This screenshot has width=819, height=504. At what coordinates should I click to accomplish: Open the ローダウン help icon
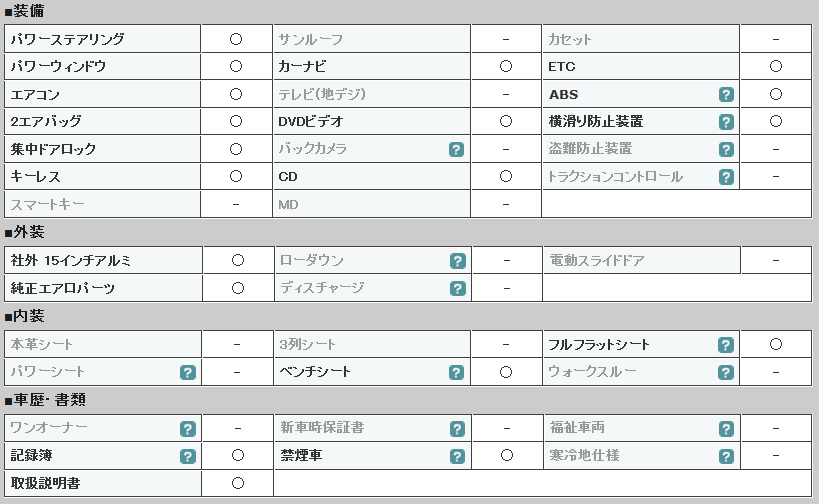click(x=458, y=261)
